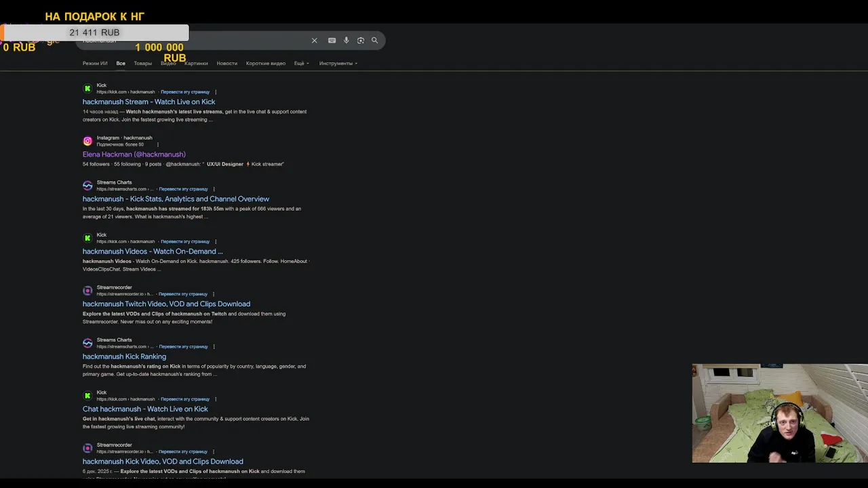Open three-dot menu for 'Chat hackmanush' result
Image resolution: width=868 pixels, height=488 pixels.
coord(216,399)
